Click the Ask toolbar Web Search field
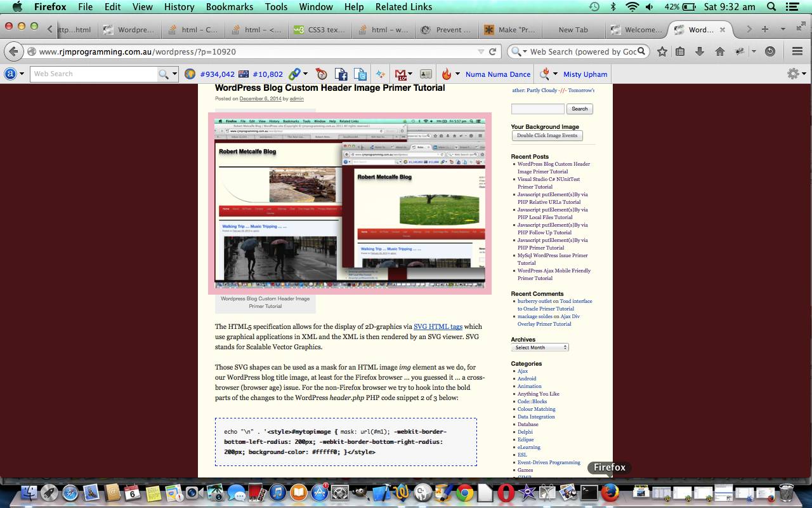Screen dimensions: 812x508 click(x=94, y=74)
